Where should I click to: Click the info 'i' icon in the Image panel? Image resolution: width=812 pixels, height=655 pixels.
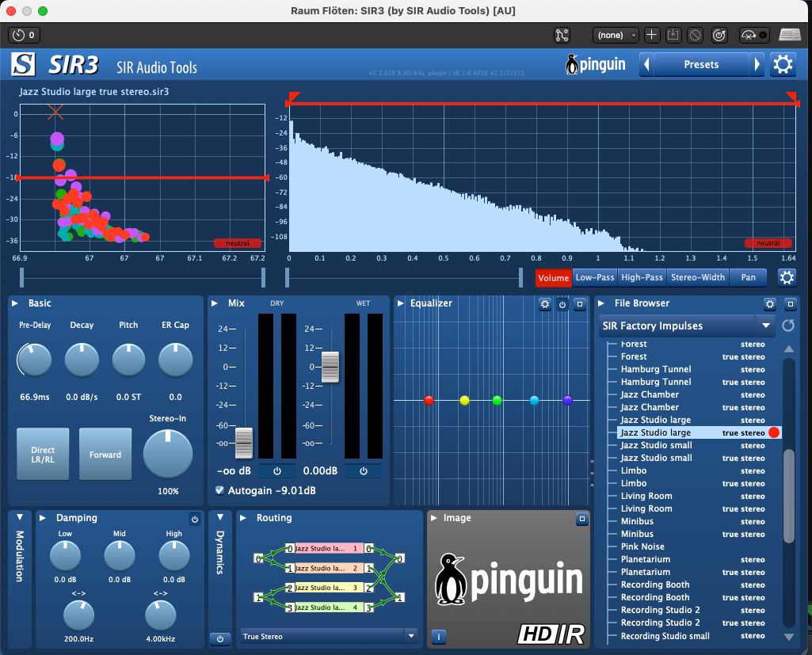click(439, 636)
